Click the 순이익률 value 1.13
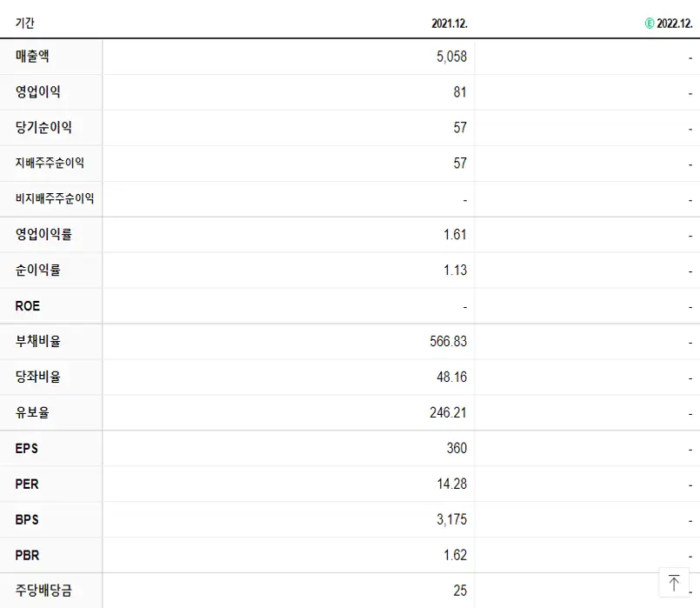The height and width of the screenshot is (608, 700). 456,270
